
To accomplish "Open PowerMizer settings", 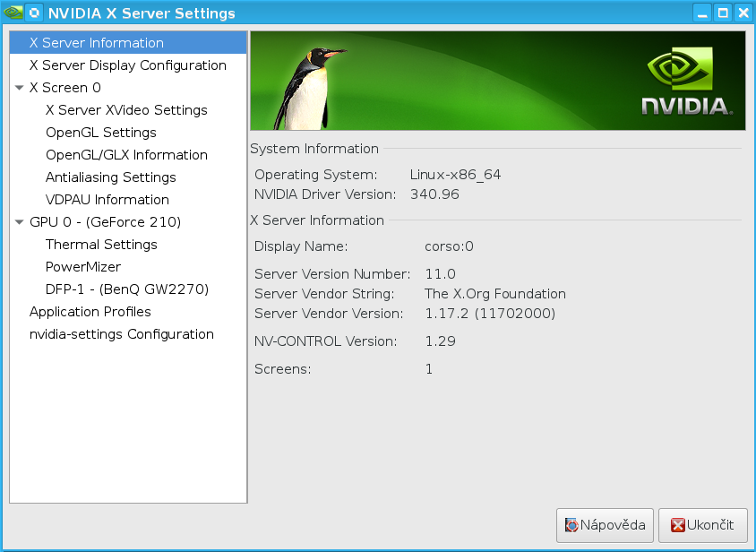I will click(x=82, y=267).
